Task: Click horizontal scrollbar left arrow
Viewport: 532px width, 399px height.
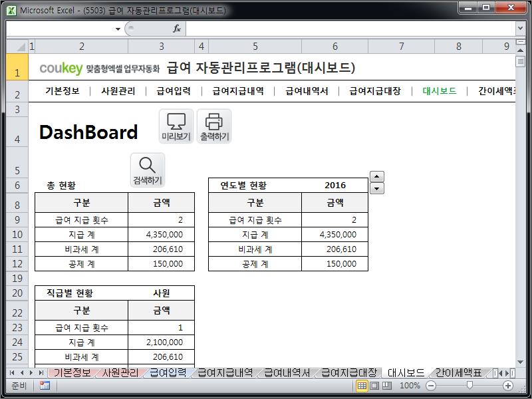Action: coord(501,373)
